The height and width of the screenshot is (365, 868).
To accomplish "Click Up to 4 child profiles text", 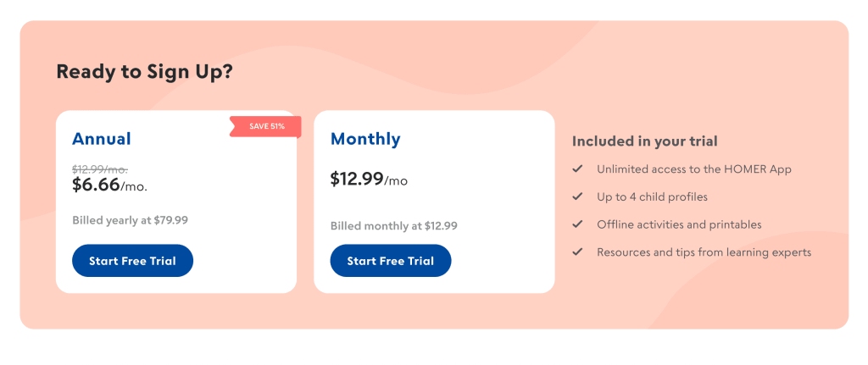I will point(652,196).
